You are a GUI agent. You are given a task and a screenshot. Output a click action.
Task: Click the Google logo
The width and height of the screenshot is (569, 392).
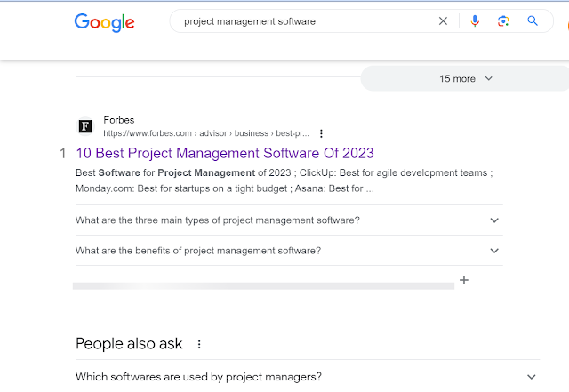(104, 22)
